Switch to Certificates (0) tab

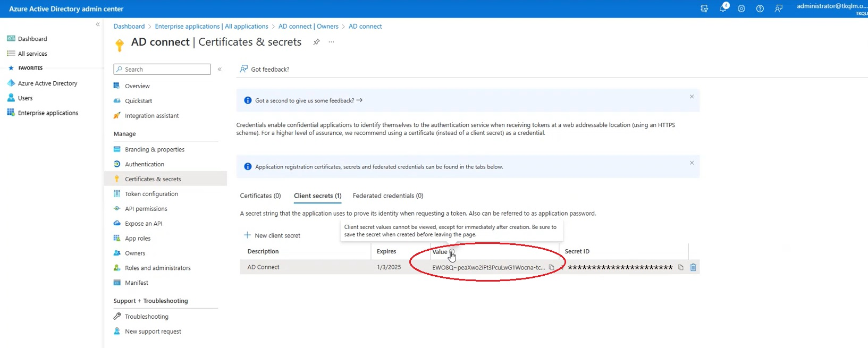coord(260,196)
